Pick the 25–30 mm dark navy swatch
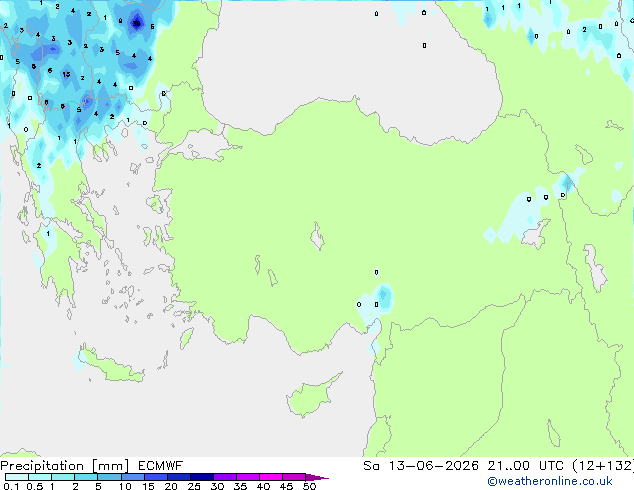Image resolution: width=634 pixels, height=490 pixels. pyautogui.click(x=201, y=477)
